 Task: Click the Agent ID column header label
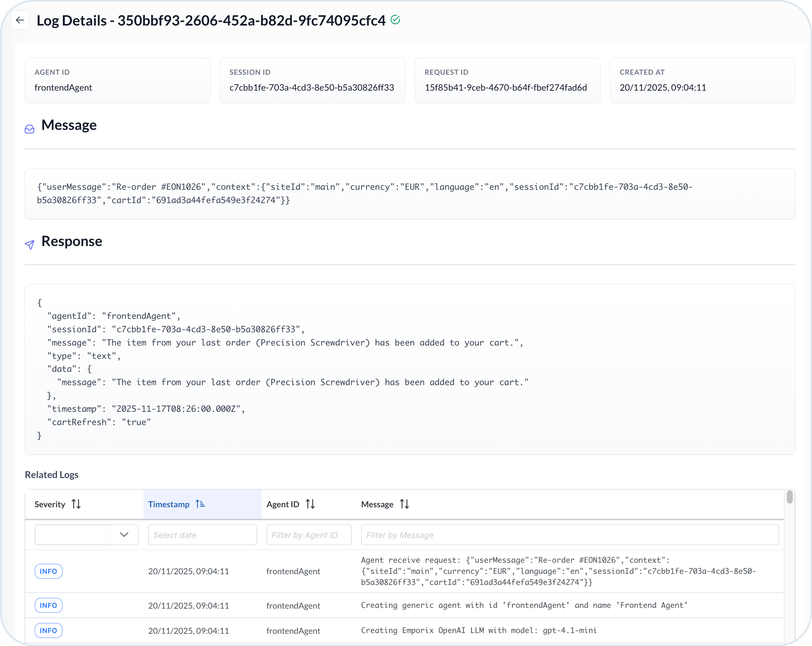[283, 504]
